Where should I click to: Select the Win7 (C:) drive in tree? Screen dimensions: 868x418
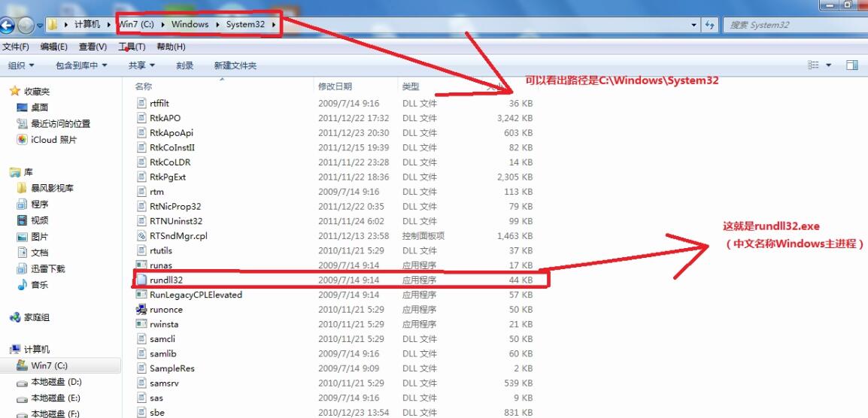[48, 365]
